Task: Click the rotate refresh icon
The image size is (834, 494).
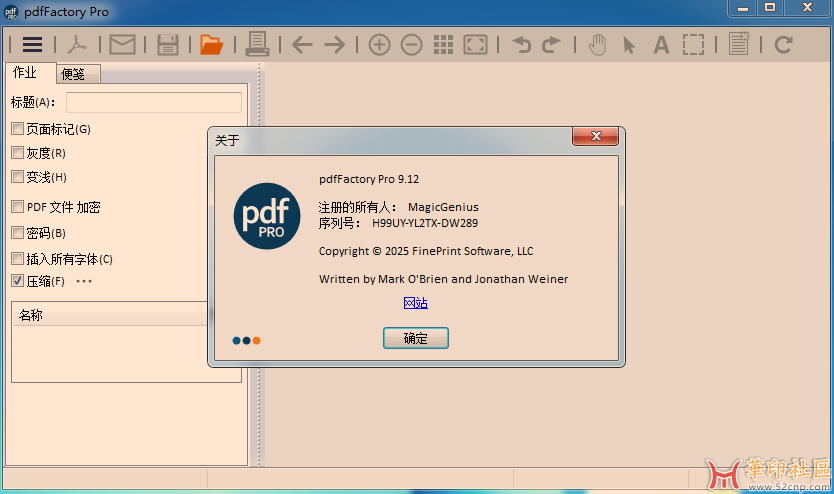Action: click(x=783, y=45)
